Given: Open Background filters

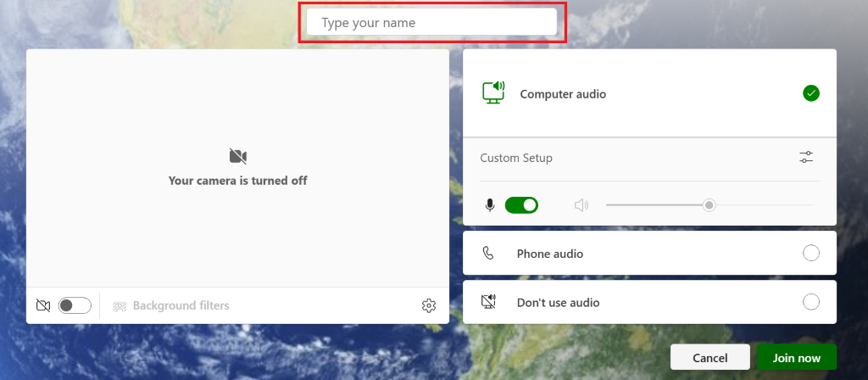Looking at the screenshot, I should 170,305.
